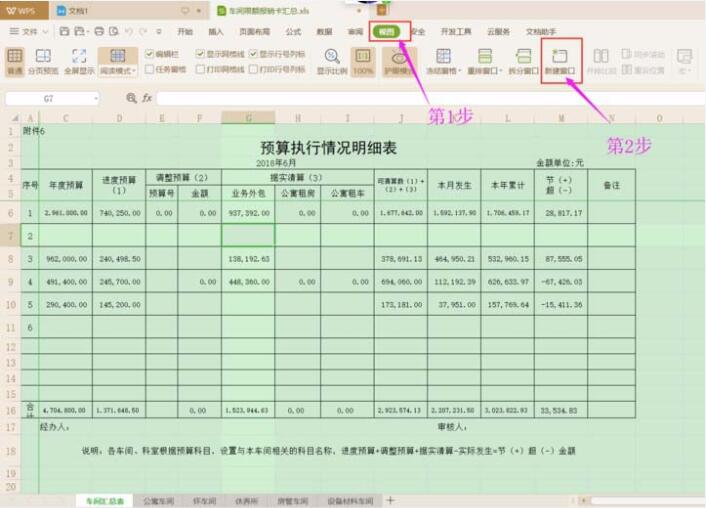Click the greyed side-by-side compare icon
This screenshot has height=508, width=706.
601,56
